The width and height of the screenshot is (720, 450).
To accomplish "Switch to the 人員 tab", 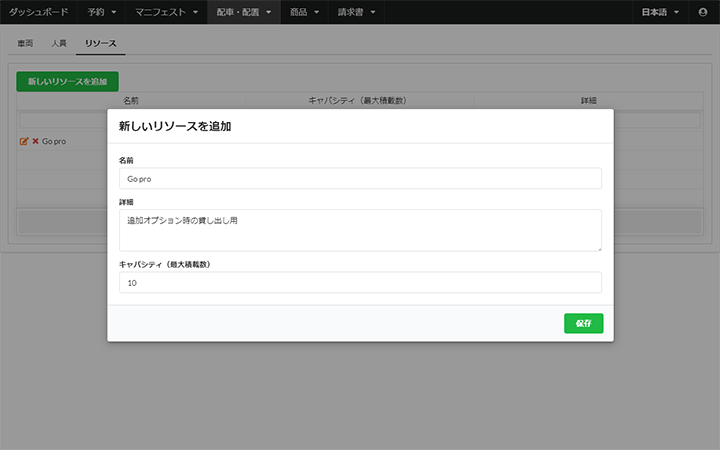I will 59,43.
